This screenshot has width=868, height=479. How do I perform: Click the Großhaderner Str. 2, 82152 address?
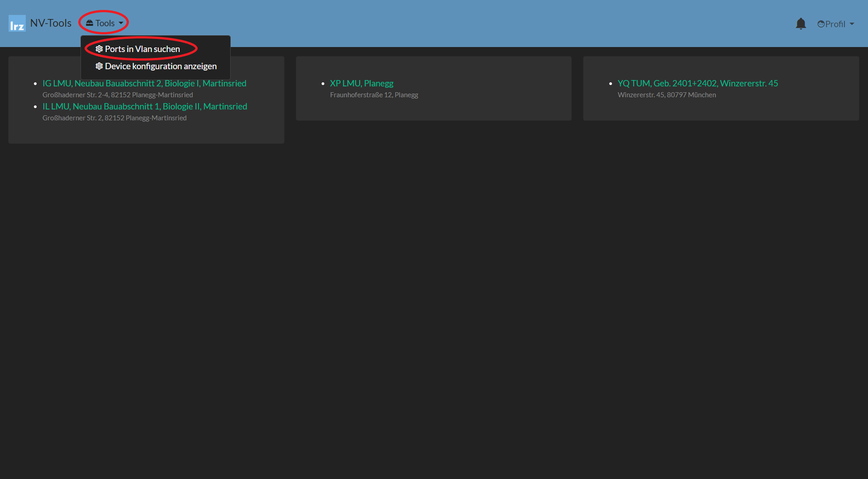coord(114,118)
